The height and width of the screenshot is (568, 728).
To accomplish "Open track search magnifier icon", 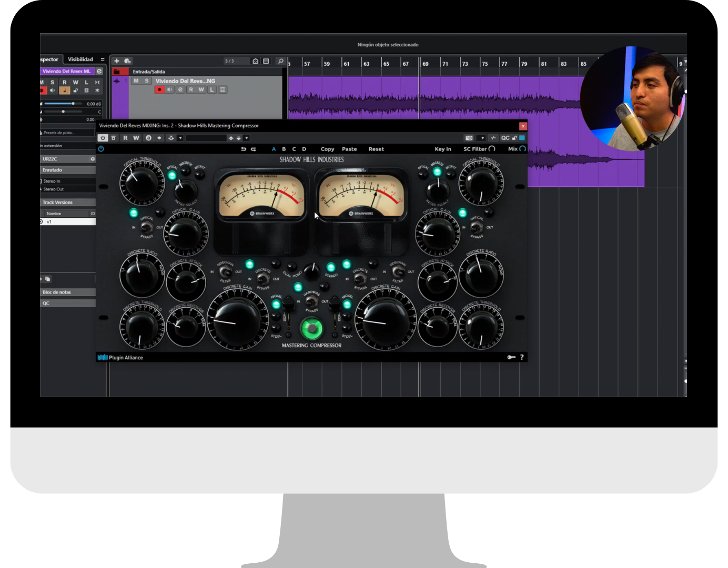I will click(280, 61).
